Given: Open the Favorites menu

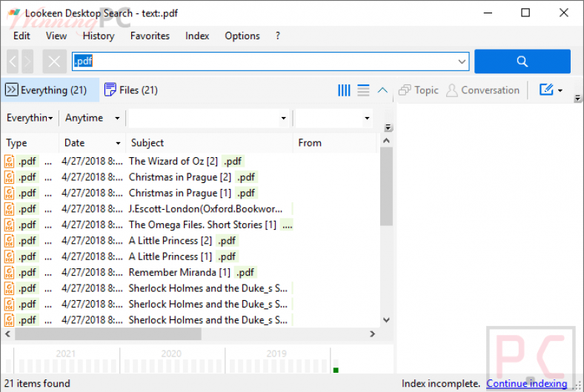Looking at the screenshot, I should pyautogui.click(x=150, y=36).
